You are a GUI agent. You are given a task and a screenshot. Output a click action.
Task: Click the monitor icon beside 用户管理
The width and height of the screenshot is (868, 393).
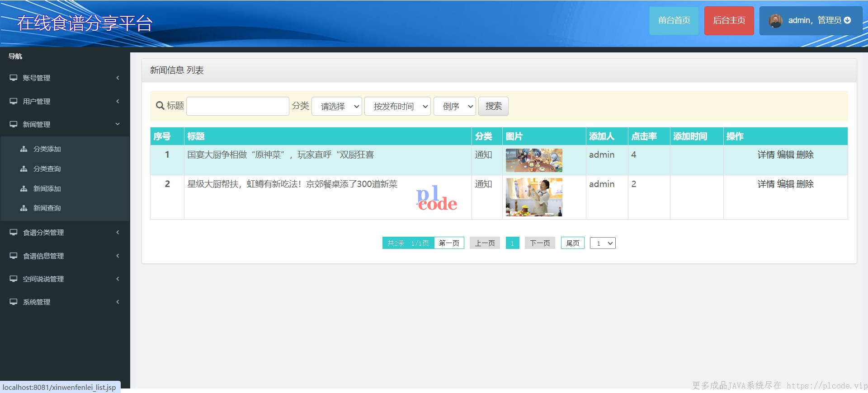coord(14,101)
